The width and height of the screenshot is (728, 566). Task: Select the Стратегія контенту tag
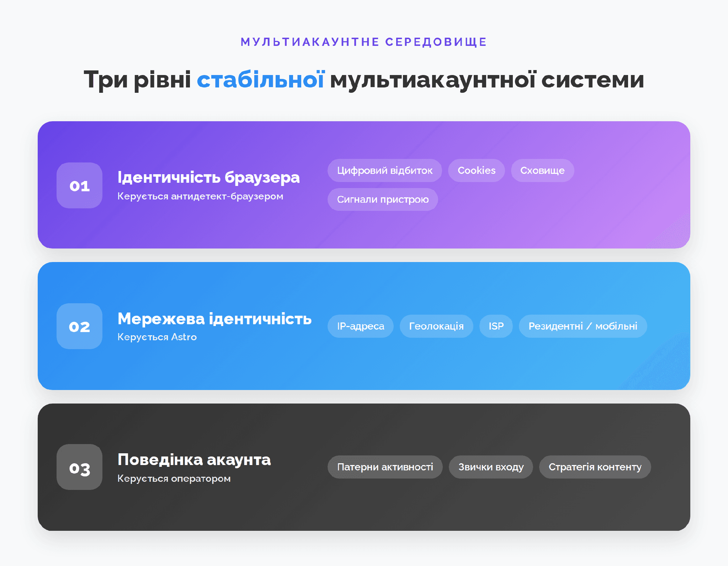pos(595,467)
